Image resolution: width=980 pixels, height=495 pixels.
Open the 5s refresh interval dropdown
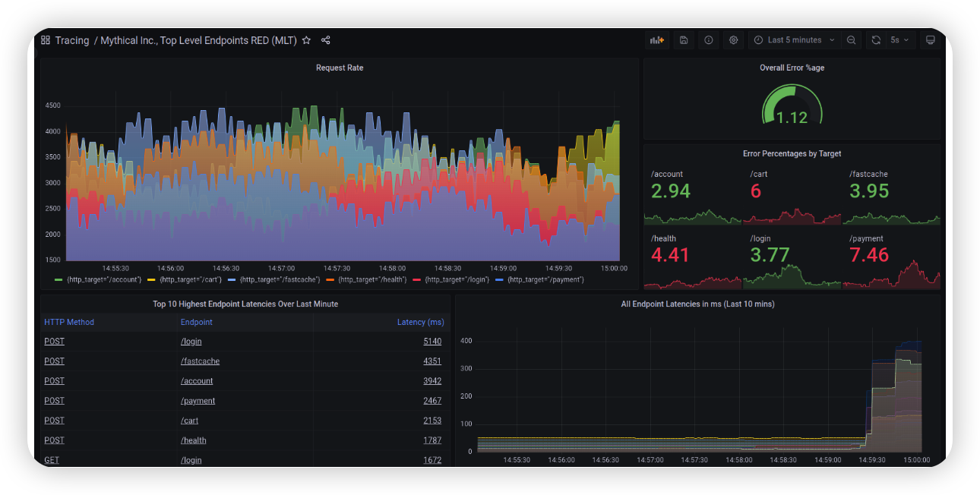[x=899, y=40]
